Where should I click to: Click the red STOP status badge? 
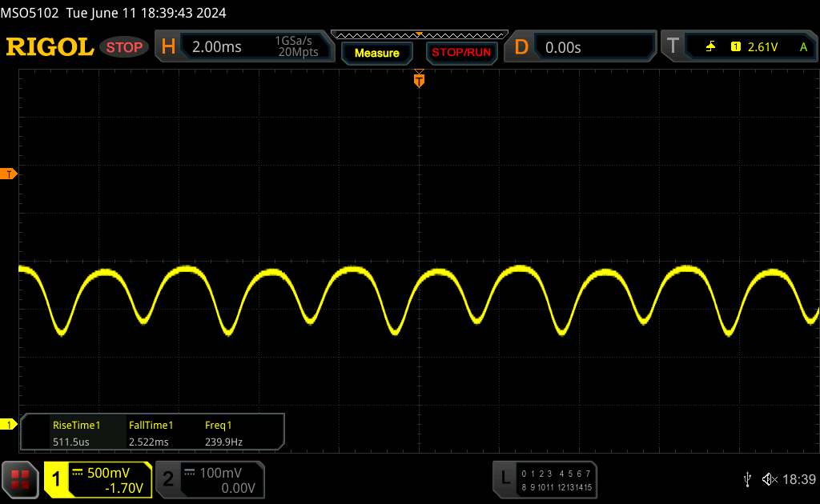pos(125,47)
